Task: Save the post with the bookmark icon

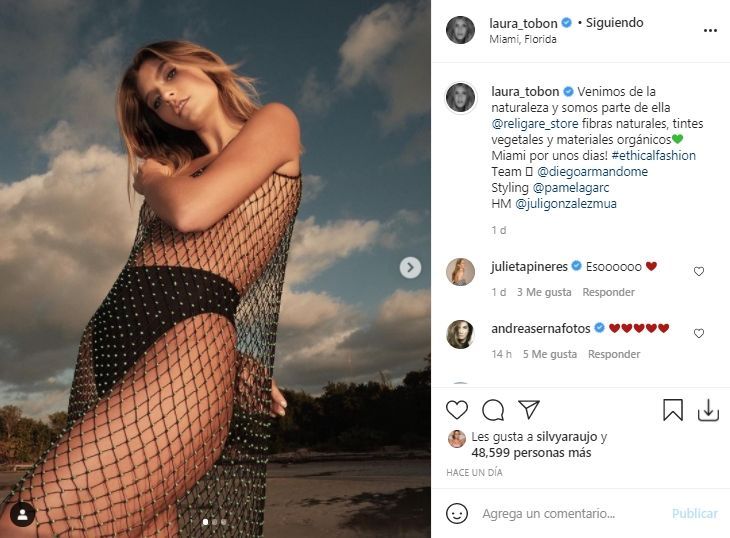Action: pos(673,410)
